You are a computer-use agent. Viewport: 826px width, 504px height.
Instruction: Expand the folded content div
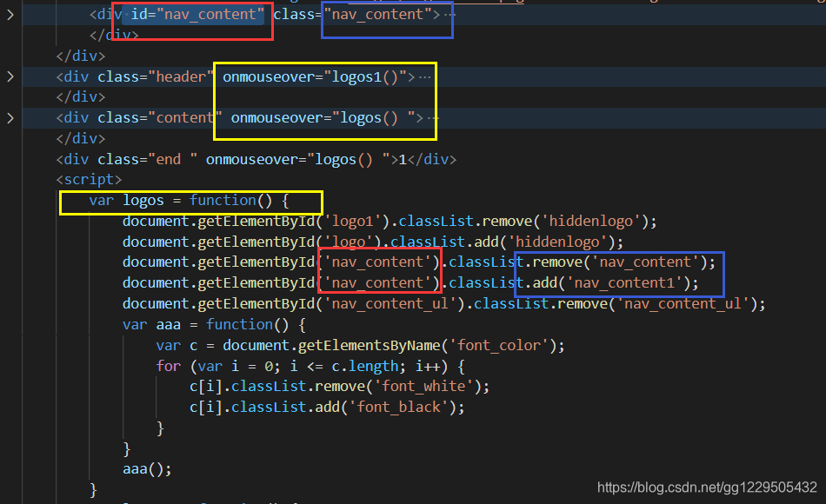point(10,118)
